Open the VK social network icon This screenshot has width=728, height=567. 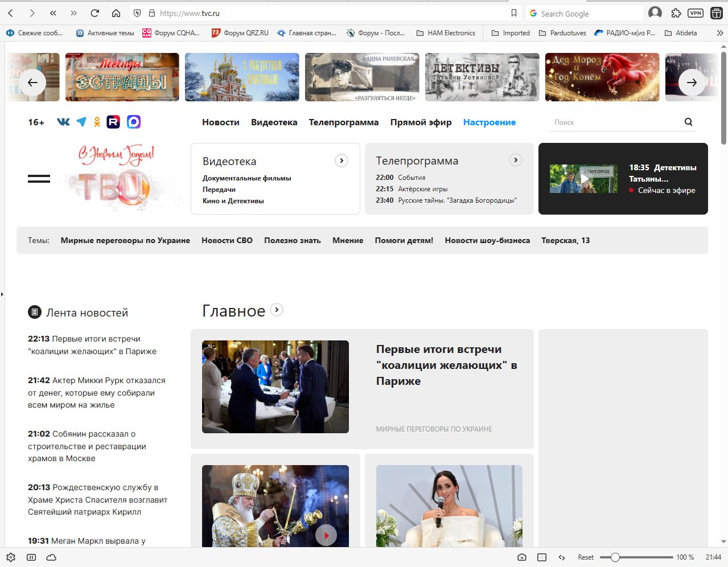pyautogui.click(x=63, y=122)
